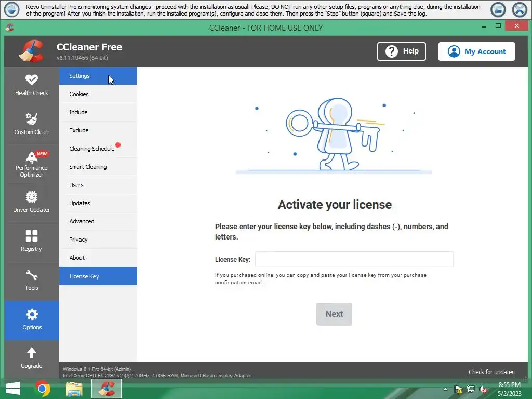
Task: Open File Explorer from taskbar
Action: 74,389
